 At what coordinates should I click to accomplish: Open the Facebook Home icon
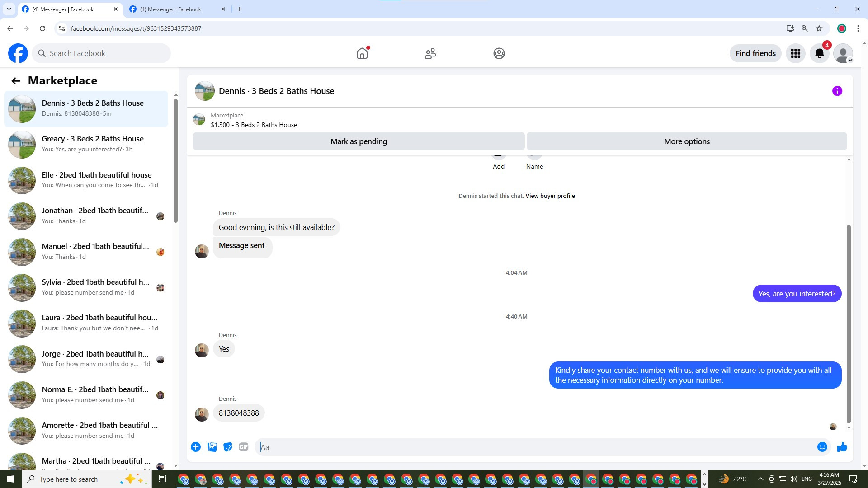tap(362, 53)
